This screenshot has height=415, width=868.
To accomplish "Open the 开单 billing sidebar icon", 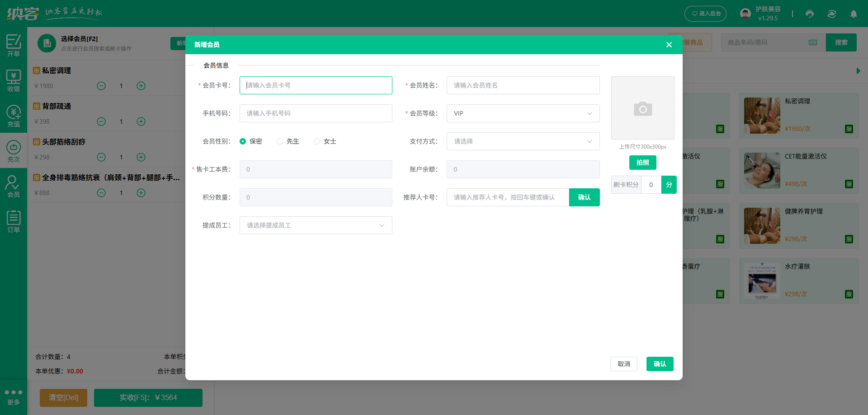I will (14, 45).
